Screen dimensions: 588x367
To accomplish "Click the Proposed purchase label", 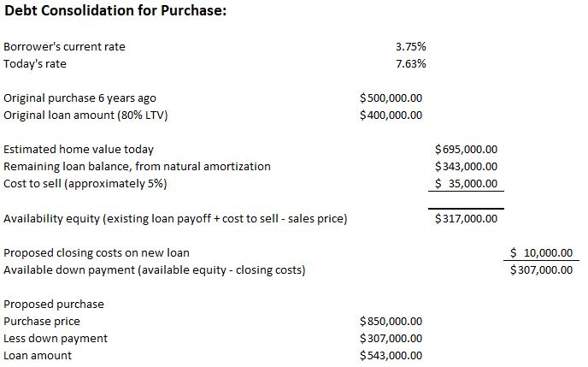I will point(54,305).
